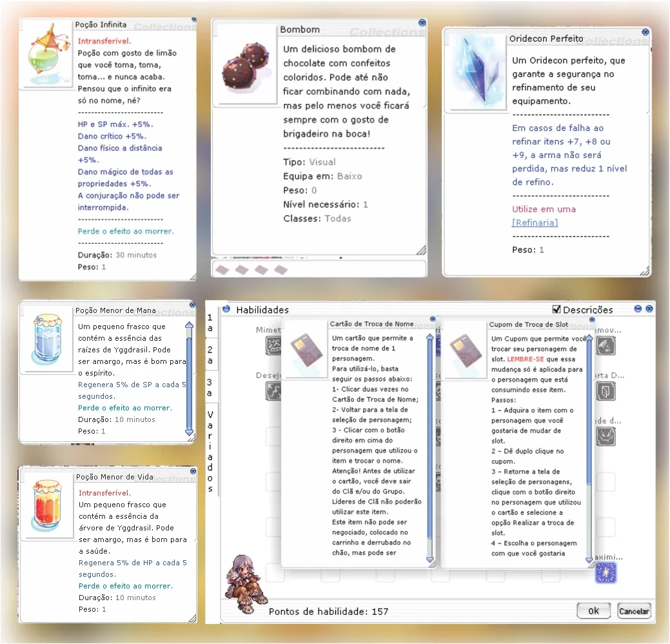Click the Cancelar button
670x644 pixels.
[x=634, y=610]
